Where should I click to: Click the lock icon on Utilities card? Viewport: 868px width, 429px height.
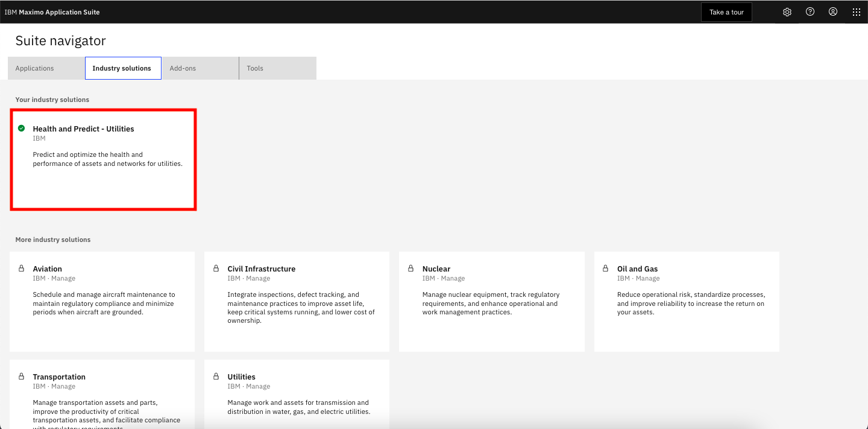pyautogui.click(x=216, y=377)
